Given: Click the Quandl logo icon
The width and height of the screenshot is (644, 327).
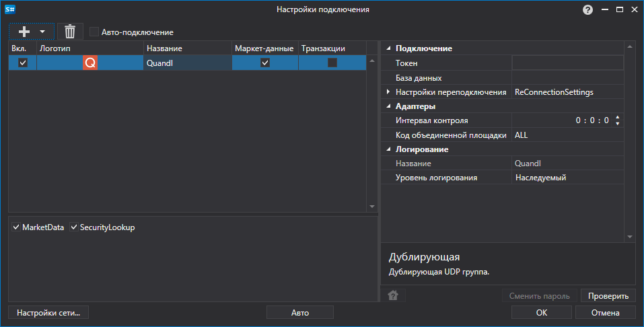Looking at the screenshot, I should (90, 63).
